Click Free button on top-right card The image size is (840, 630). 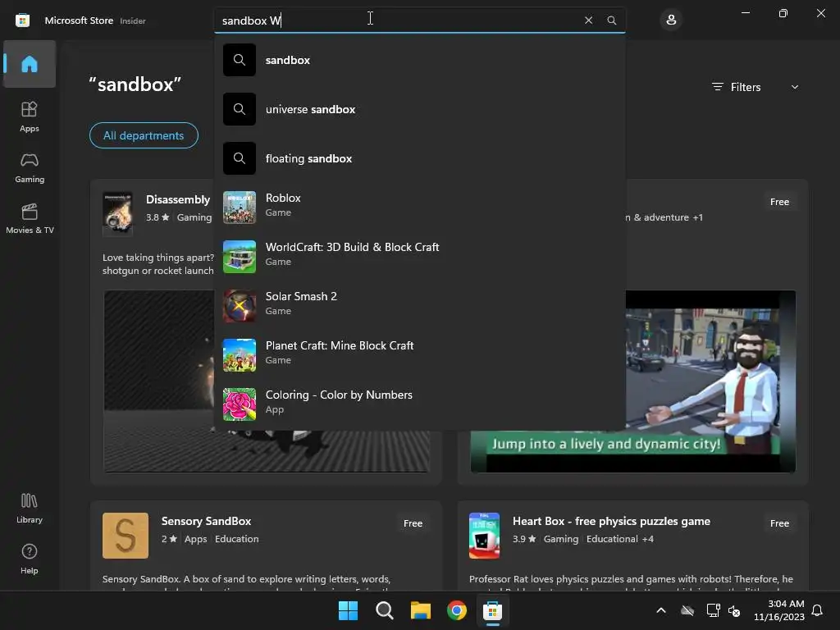[x=779, y=202]
